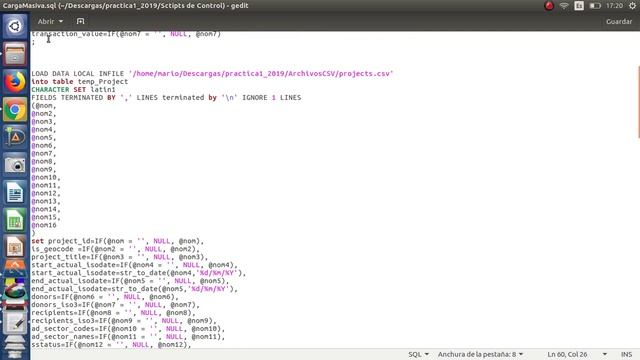Screen dimensions: 640x360
Task: Open the Abrir file dropdown
Action: (50, 21)
